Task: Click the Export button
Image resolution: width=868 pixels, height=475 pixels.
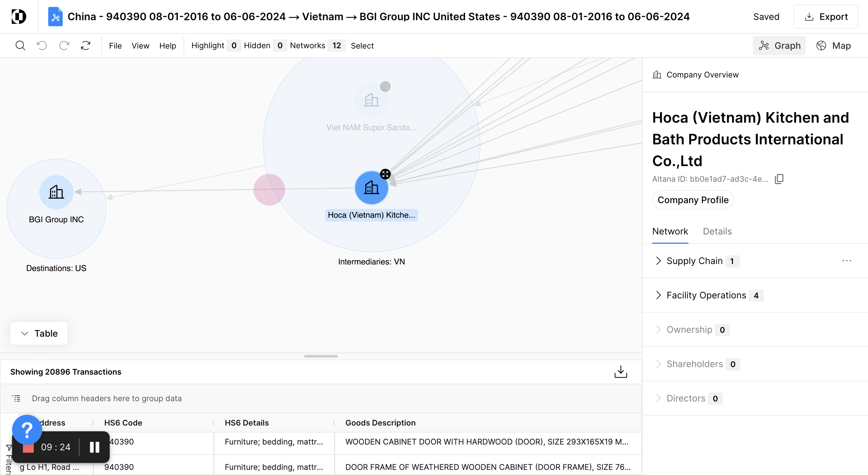Action: click(826, 17)
